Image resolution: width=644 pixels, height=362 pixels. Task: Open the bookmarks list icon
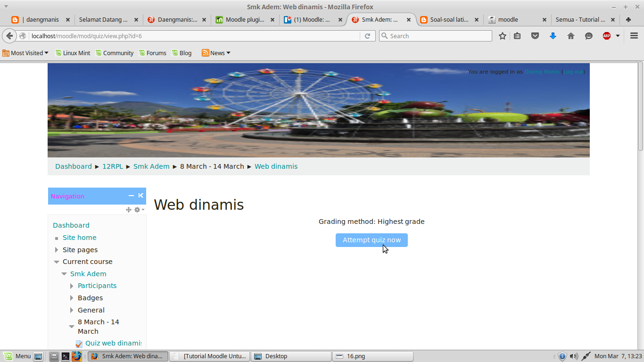tap(517, 36)
